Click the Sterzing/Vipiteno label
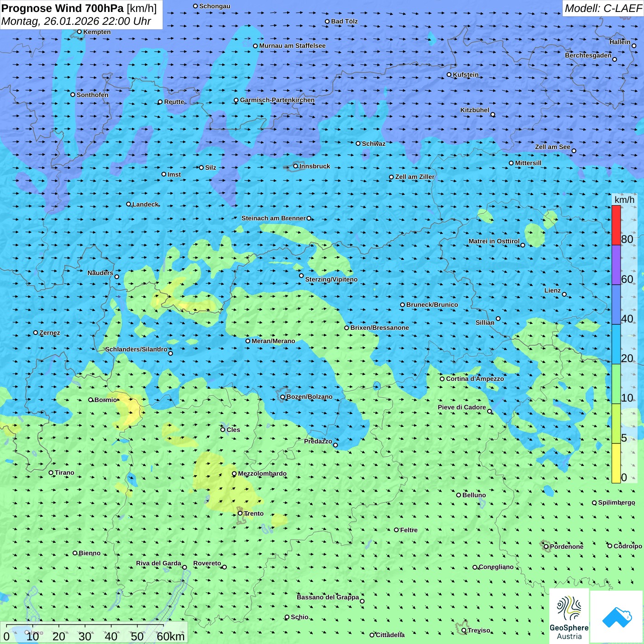 pos(331,279)
